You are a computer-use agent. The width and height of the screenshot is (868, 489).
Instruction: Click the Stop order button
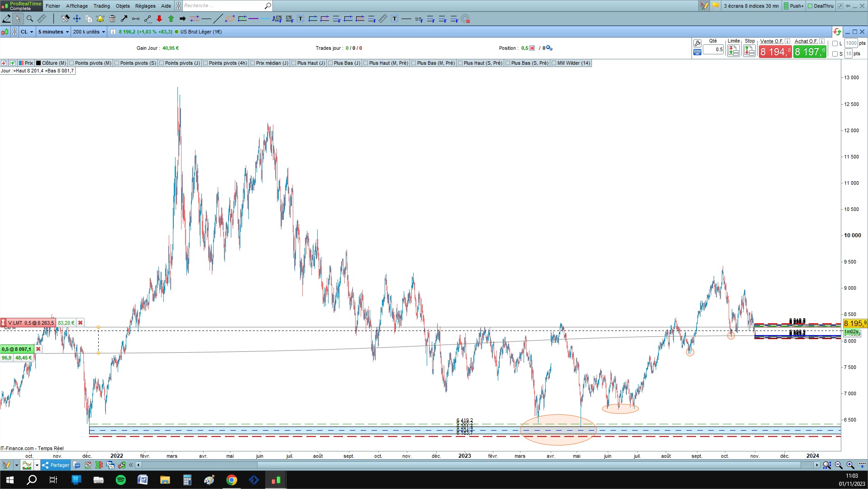point(749,51)
